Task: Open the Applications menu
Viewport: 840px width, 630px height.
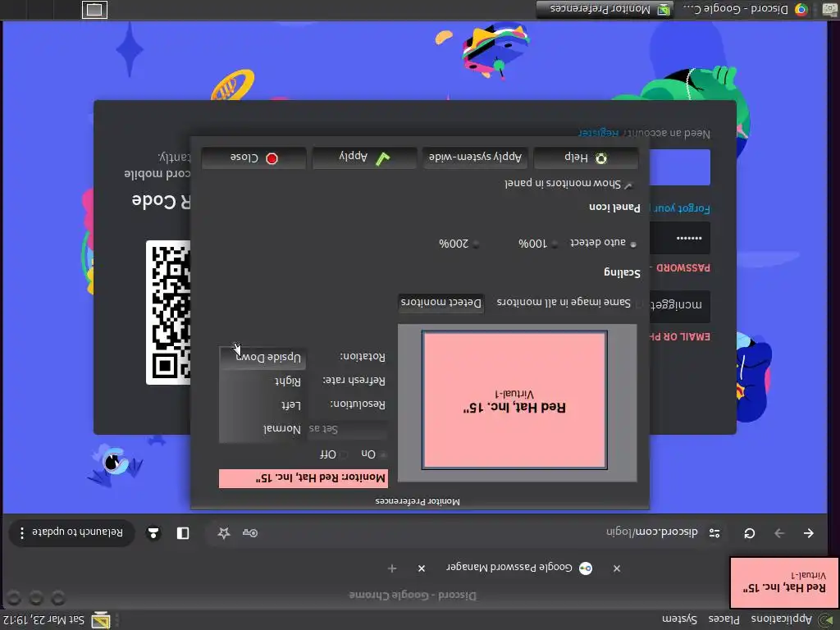Action: pyautogui.click(x=781, y=619)
